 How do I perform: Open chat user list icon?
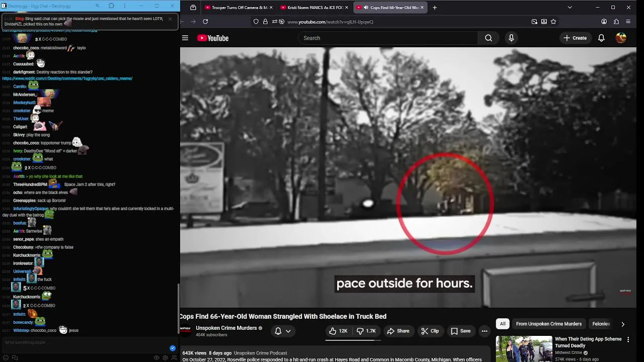pos(174,357)
